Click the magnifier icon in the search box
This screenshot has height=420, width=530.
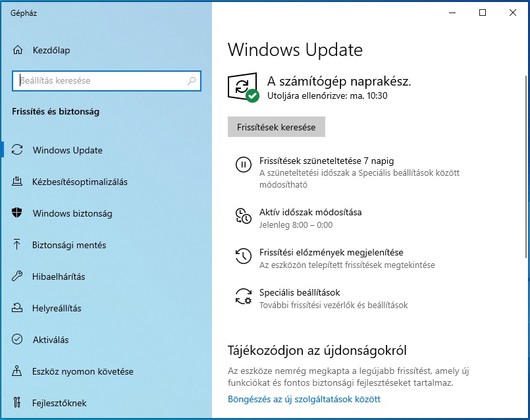click(x=192, y=80)
